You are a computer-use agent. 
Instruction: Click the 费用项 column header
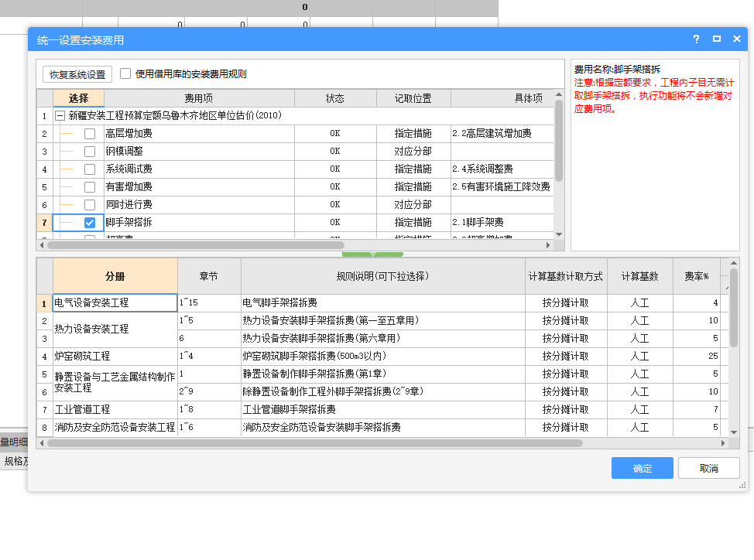[x=199, y=98]
